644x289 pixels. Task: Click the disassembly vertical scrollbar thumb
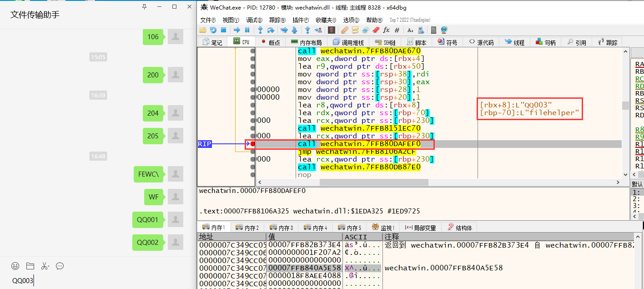coord(625,106)
